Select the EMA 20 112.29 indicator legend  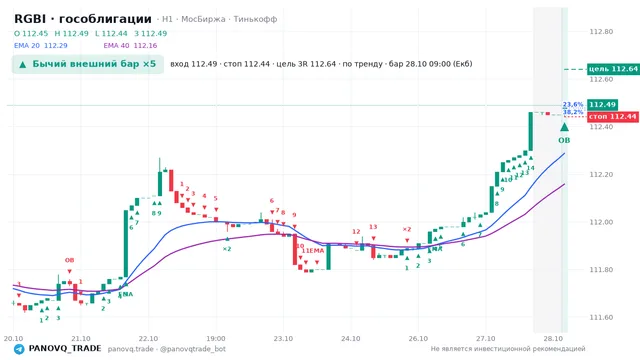41,45
